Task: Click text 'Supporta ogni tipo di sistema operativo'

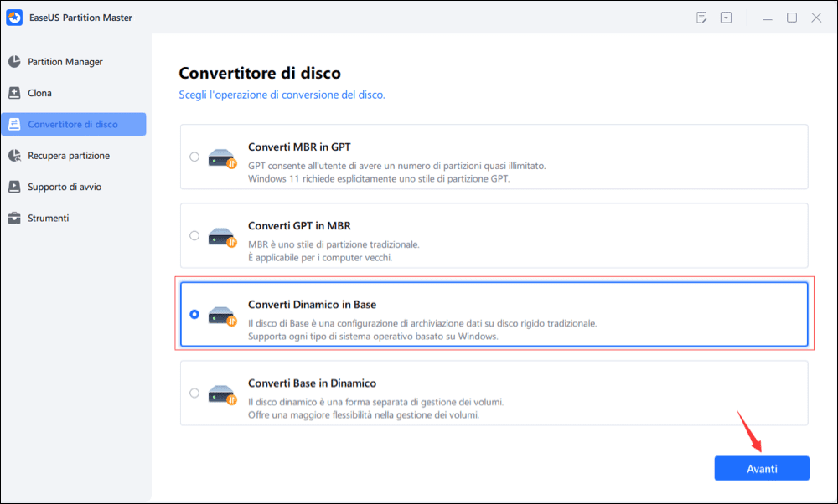Action: (373, 337)
